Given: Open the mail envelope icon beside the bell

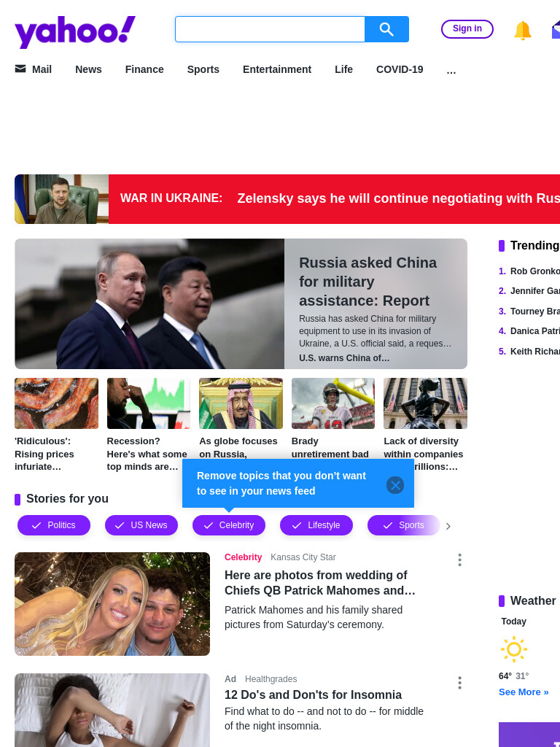Looking at the screenshot, I should 556,29.
